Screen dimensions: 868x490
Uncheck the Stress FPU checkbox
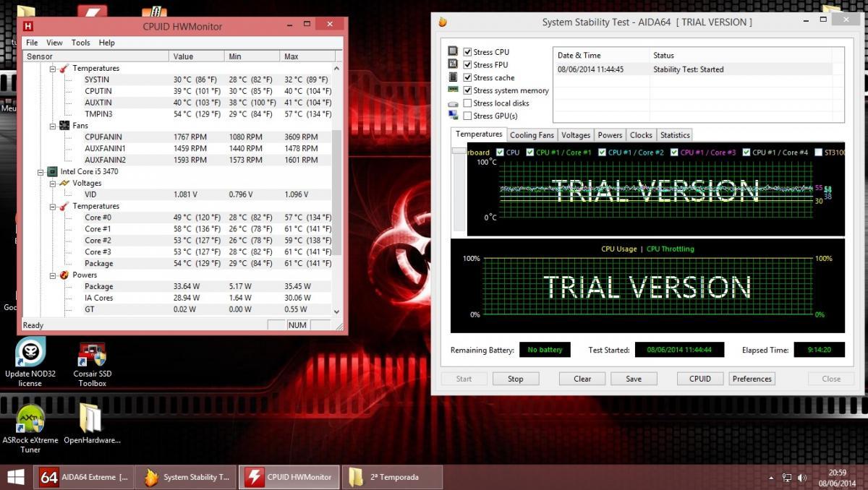click(x=467, y=65)
